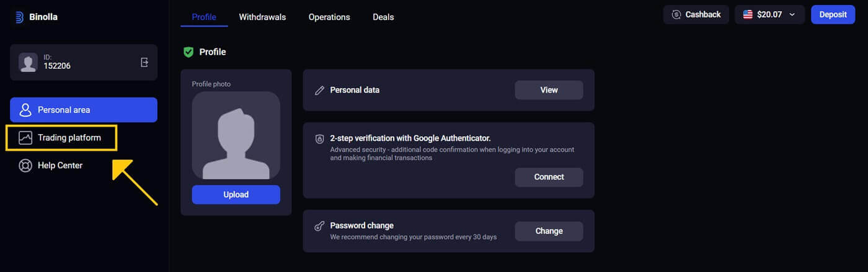Viewport: 868px width, 272px height.
Task: Click the Trading platform chart icon
Action: [25, 138]
